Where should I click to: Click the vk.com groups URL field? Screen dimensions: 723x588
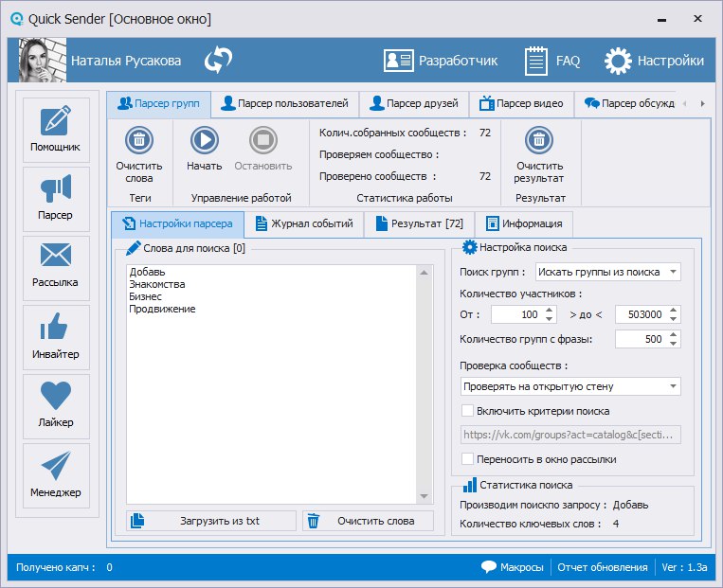570,435
